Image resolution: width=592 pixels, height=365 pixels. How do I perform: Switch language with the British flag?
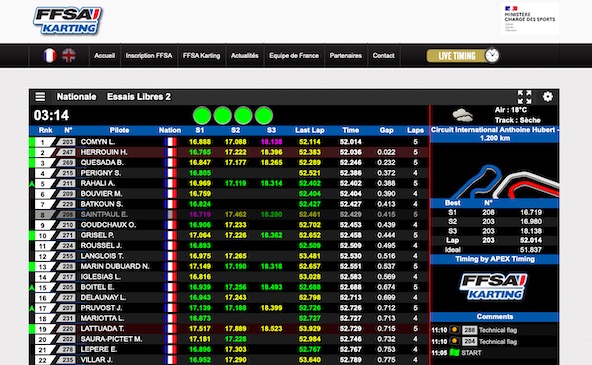click(x=69, y=55)
